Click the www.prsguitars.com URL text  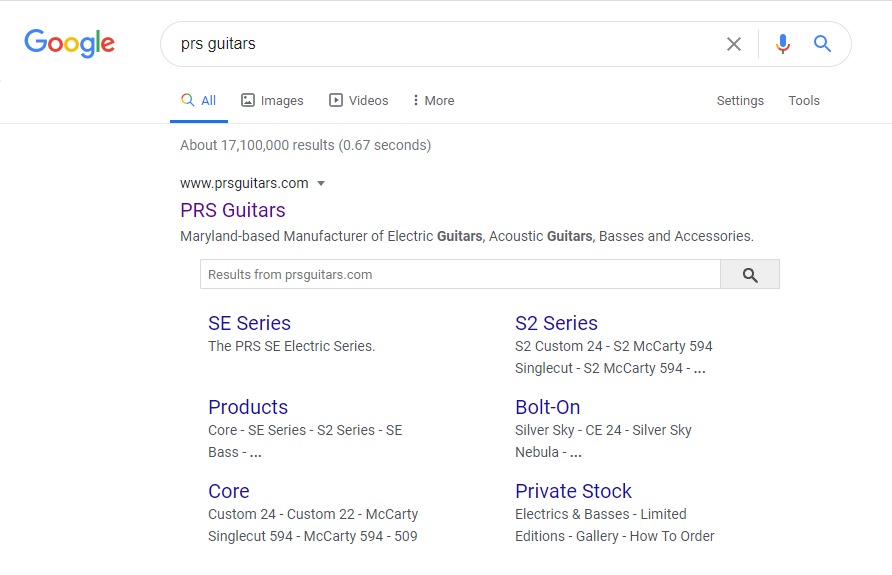pos(244,183)
